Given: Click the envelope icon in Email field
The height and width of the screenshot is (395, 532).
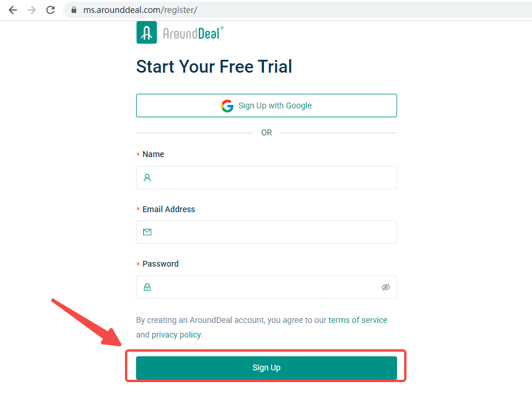Looking at the screenshot, I should pos(147,232).
